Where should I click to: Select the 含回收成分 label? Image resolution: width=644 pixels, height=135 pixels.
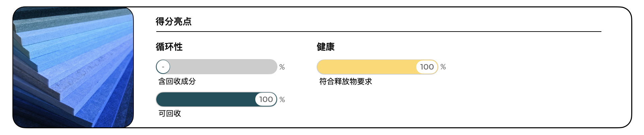coord(177,81)
